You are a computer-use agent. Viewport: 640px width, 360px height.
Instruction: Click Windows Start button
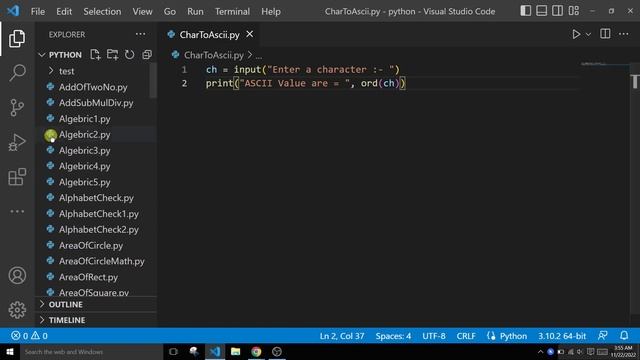click(9, 352)
